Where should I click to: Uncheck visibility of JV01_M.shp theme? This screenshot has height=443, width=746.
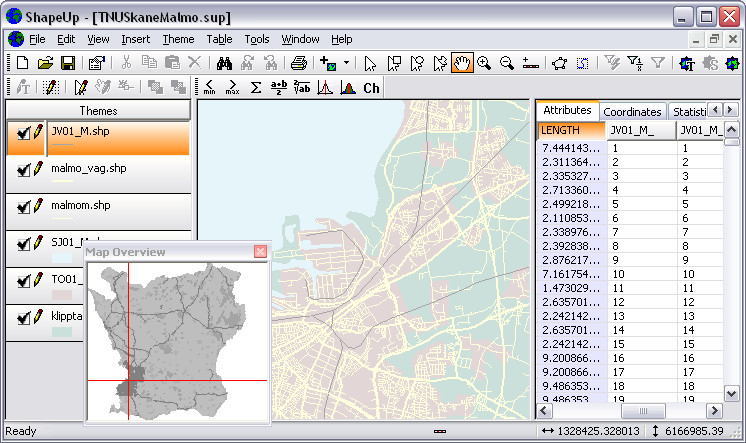coord(23,133)
